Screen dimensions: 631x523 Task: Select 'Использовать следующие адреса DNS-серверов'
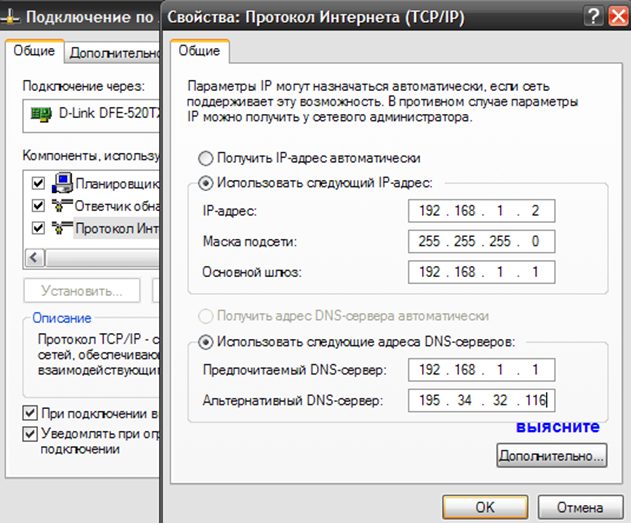coord(205,342)
